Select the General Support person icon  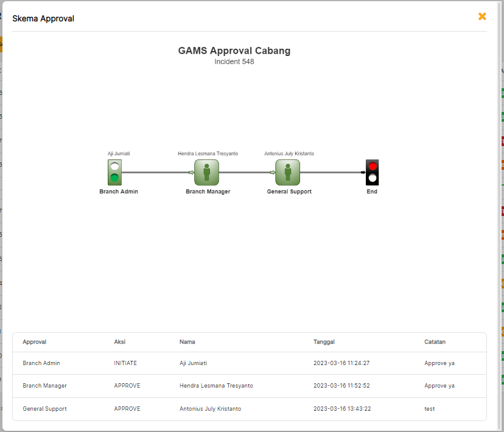pos(287,172)
